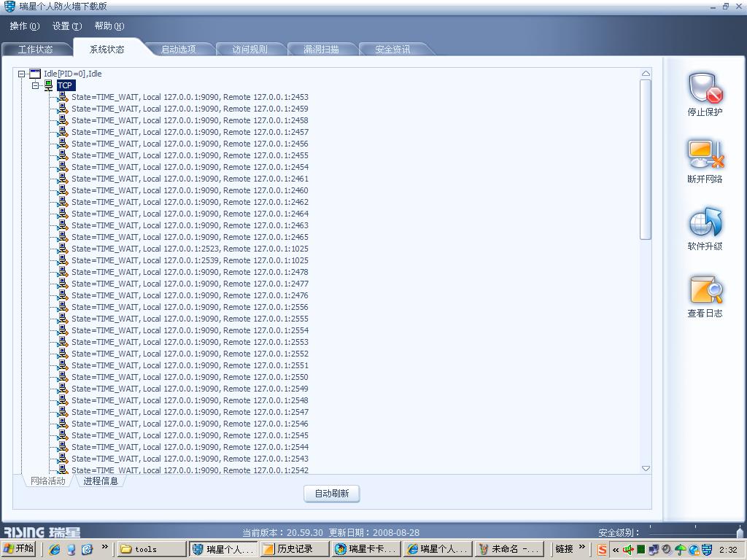Viewport: 747px width, 560px height.
Task: Expand the 链接 toolbar chevron
Action: [581, 547]
